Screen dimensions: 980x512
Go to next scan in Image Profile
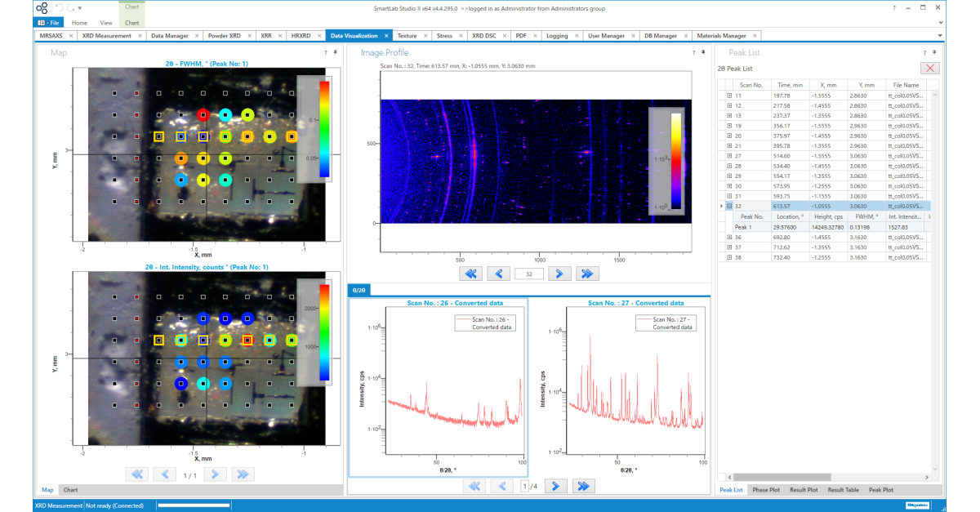tap(559, 274)
